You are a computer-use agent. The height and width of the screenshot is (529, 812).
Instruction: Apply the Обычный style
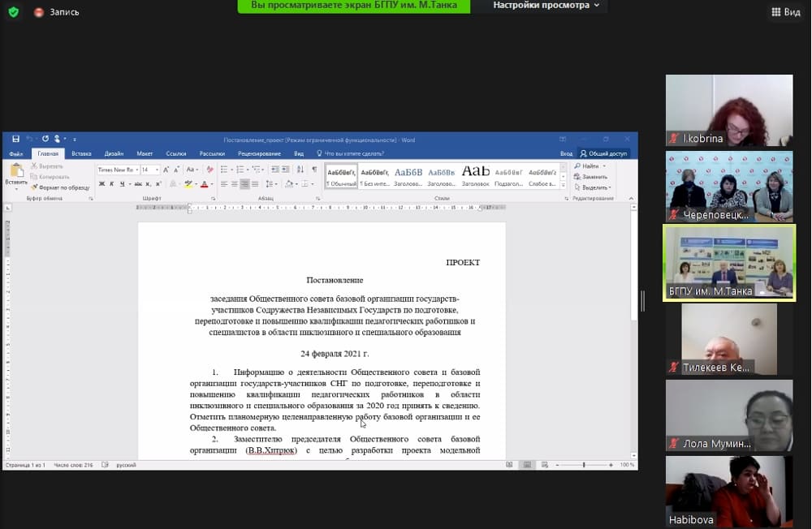pos(341,176)
